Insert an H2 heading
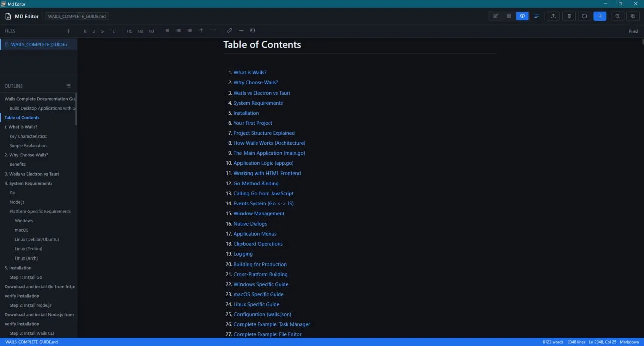The image size is (644, 346). pyautogui.click(x=140, y=31)
